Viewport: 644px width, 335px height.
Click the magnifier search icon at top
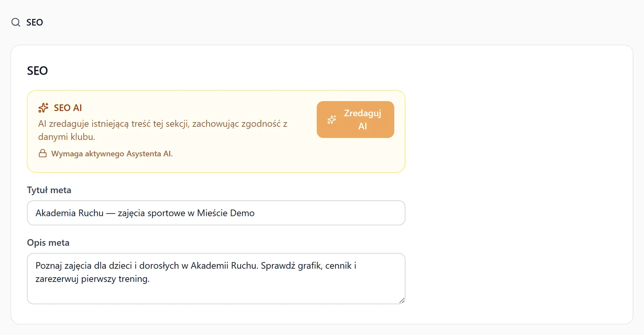pos(16,22)
